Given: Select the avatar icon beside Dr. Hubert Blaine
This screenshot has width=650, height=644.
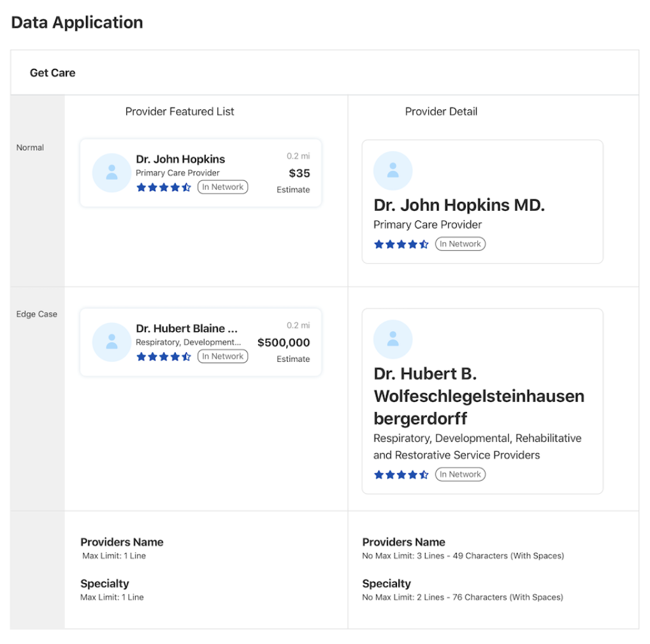Looking at the screenshot, I should 112,342.
